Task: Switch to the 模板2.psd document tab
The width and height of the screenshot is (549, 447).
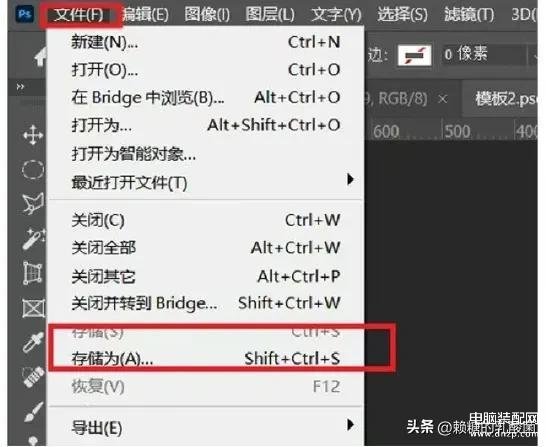Action: click(505, 99)
